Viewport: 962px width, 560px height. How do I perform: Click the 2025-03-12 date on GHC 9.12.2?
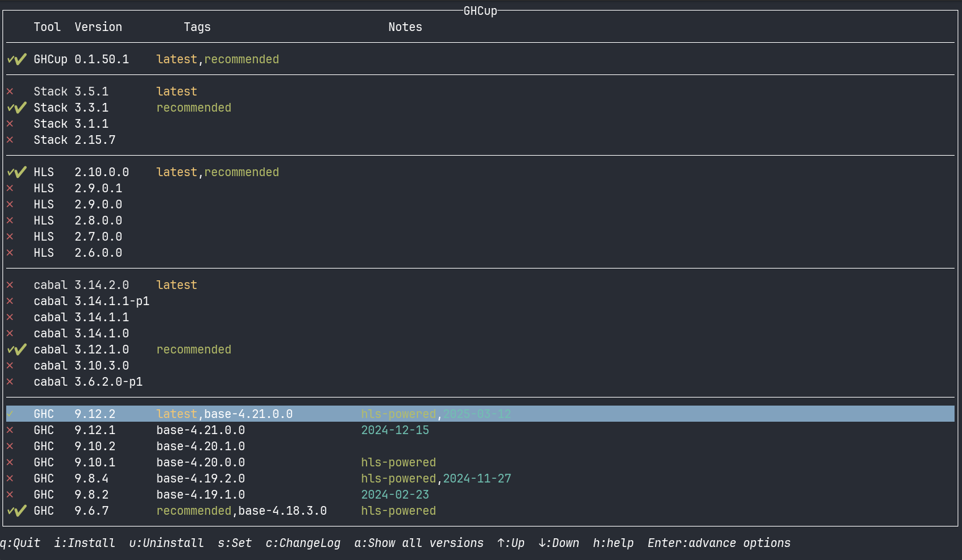pos(477,414)
